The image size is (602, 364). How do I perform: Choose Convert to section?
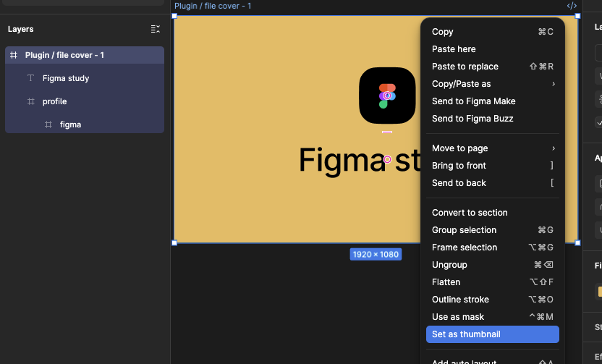[493, 213]
